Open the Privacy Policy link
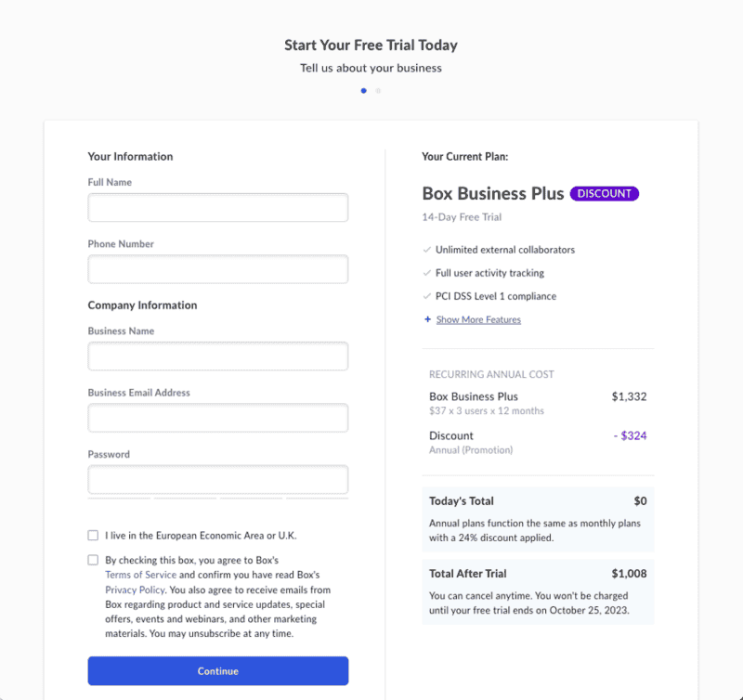This screenshot has height=700, width=743. [x=135, y=590]
